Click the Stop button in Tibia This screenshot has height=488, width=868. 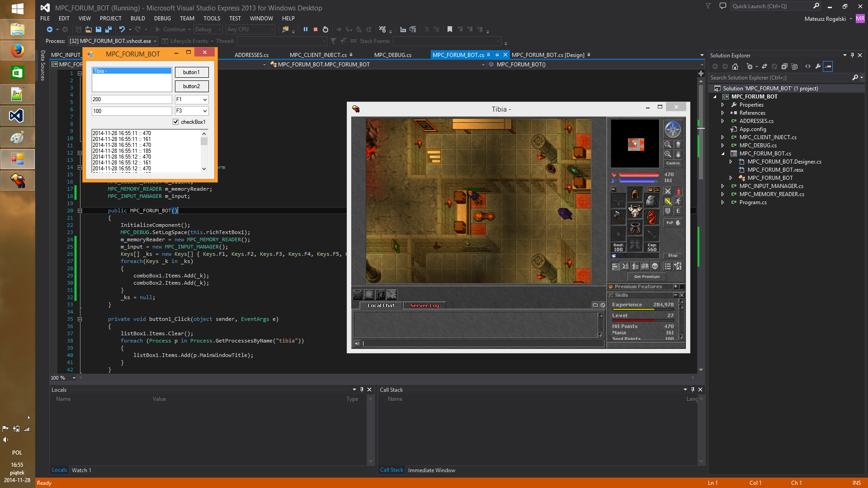coord(673,256)
